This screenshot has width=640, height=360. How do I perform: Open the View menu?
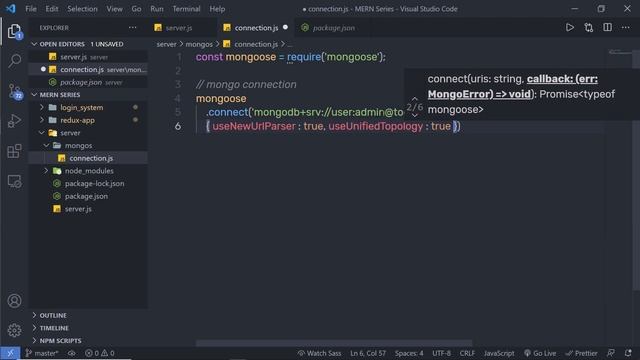pyautogui.click(x=114, y=9)
